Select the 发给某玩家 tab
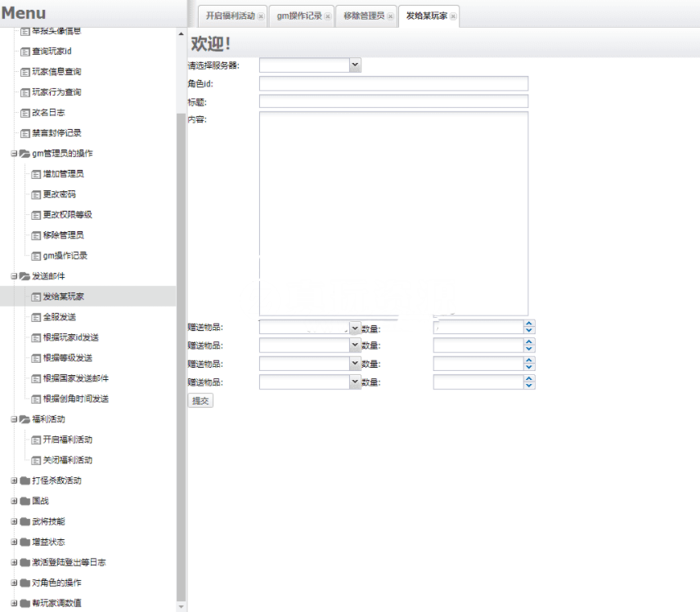This screenshot has width=700, height=612. [426, 16]
